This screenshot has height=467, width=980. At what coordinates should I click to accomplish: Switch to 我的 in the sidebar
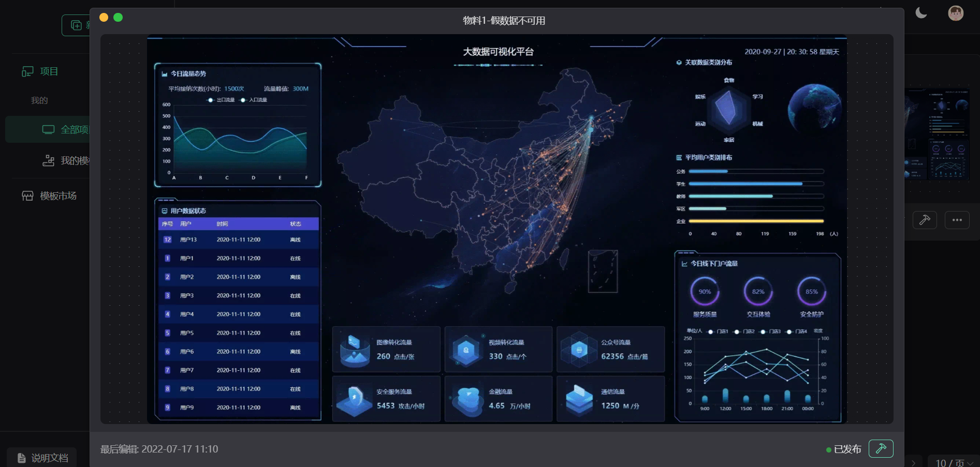pos(40,100)
